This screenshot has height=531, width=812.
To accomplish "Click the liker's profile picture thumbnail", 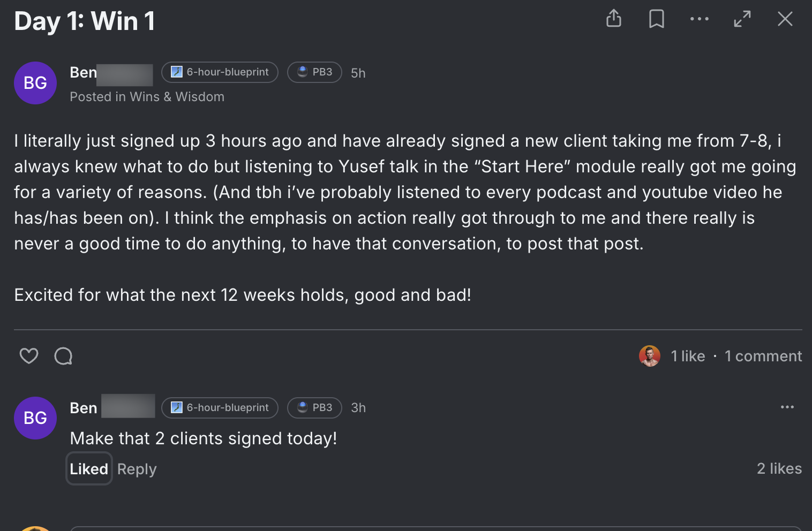I will [x=650, y=356].
